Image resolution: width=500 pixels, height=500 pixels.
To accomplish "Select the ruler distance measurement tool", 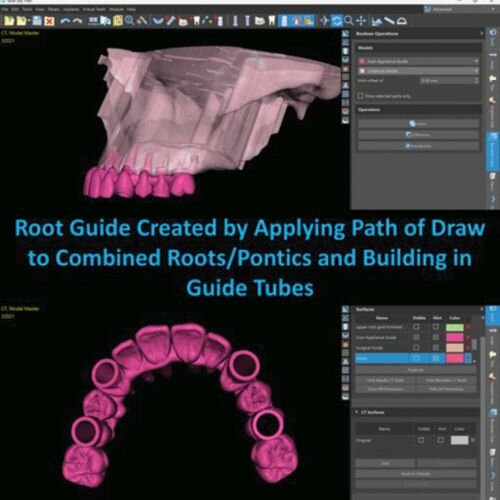I will coord(389,21).
